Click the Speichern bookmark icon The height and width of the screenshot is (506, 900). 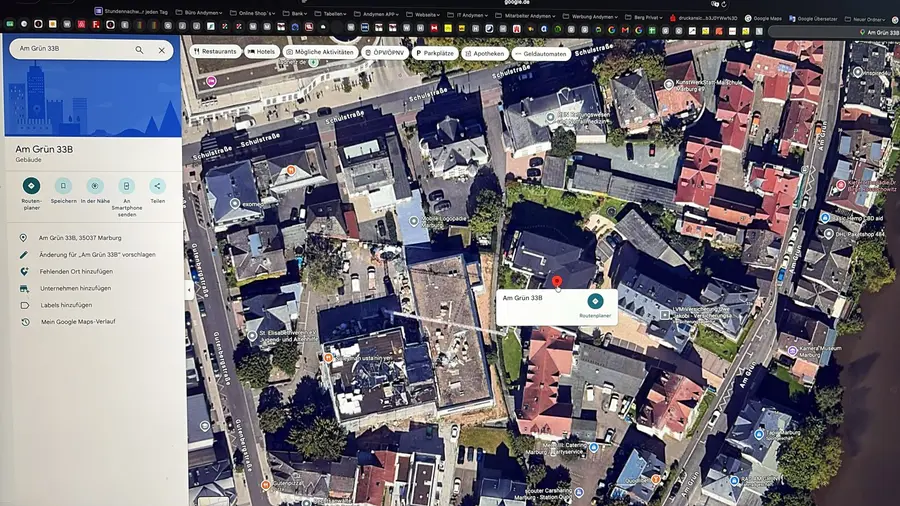coord(63,186)
